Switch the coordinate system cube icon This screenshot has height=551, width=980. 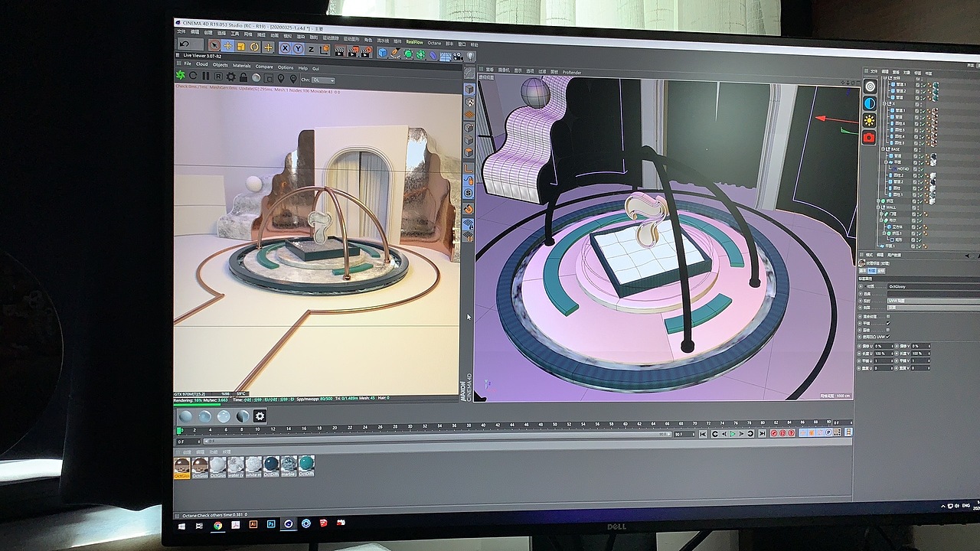(x=325, y=50)
